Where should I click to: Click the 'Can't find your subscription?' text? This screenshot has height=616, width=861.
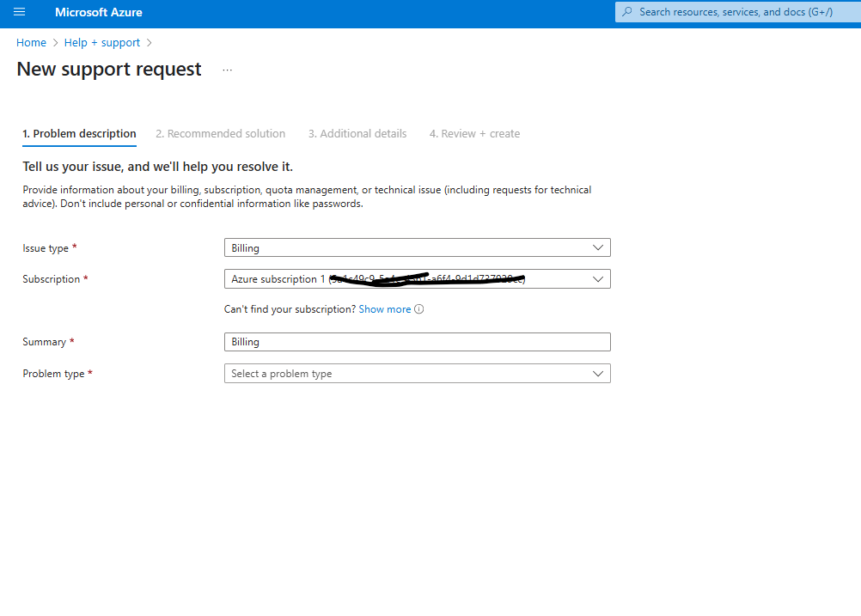coord(290,309)
